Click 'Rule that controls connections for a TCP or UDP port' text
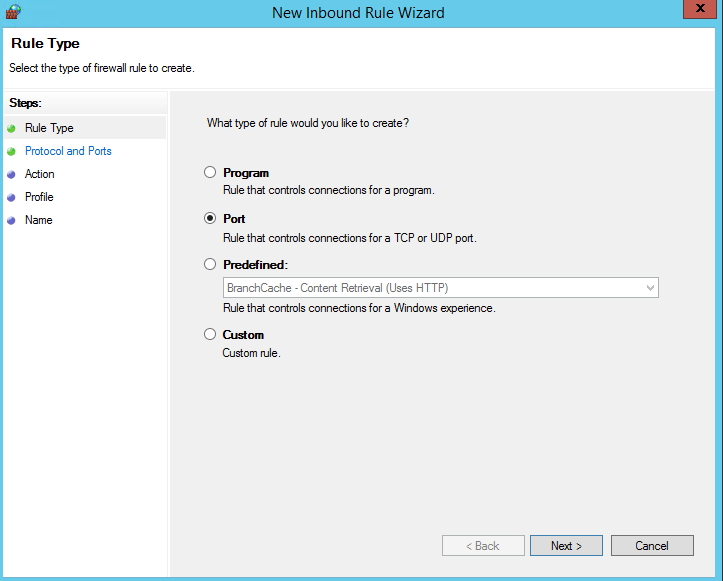 pos(350,238)
